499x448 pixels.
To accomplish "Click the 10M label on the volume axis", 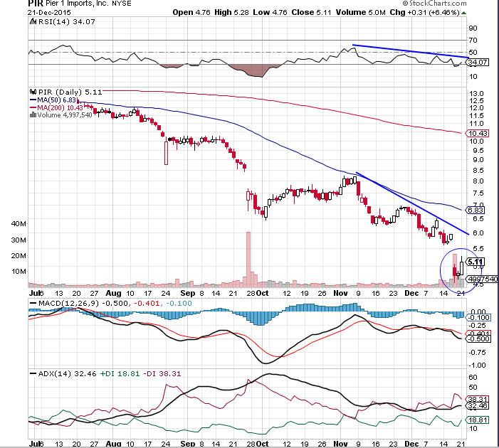I will click(19, 272).
